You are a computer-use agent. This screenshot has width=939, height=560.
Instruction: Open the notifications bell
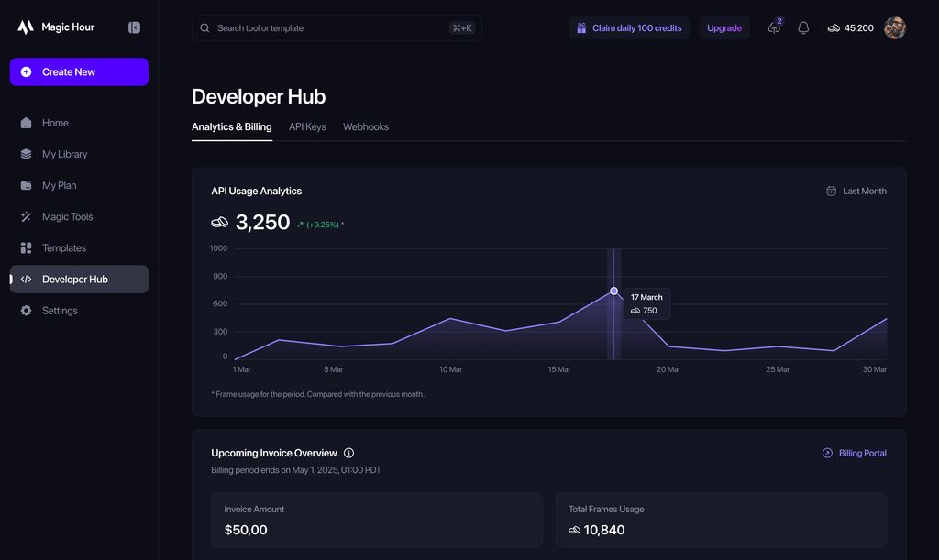tap(803, 28)
